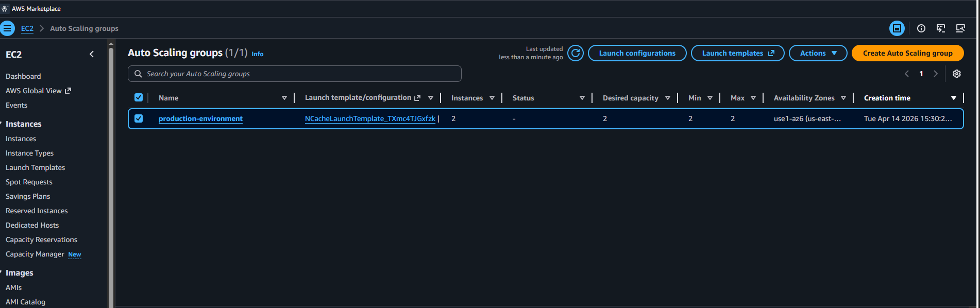Sort by Max column arrow
Viewport: 980px width, 308px height.
(753, 98)
